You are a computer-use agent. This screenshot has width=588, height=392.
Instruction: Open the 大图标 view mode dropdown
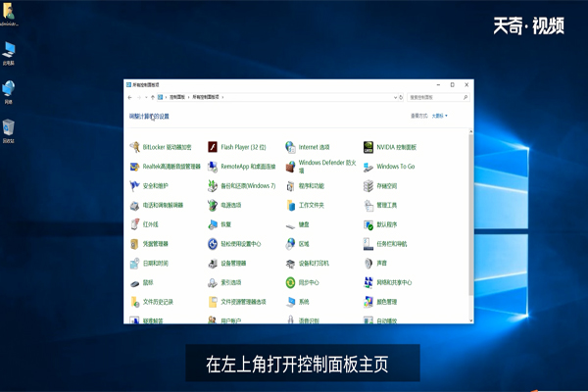tap(439, 116)
